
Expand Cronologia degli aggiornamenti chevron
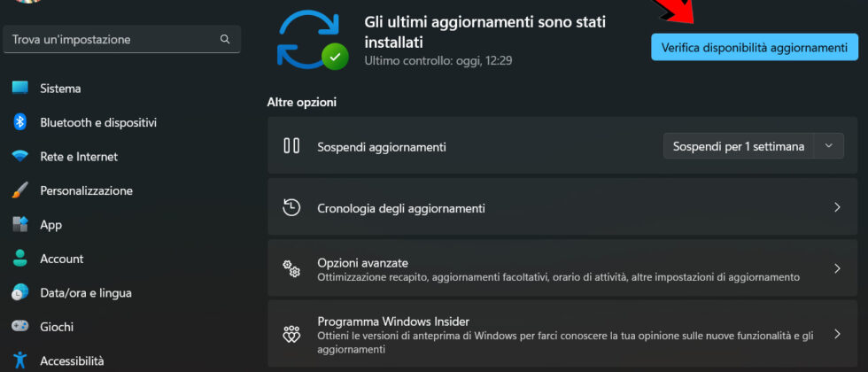pos(837,208)
